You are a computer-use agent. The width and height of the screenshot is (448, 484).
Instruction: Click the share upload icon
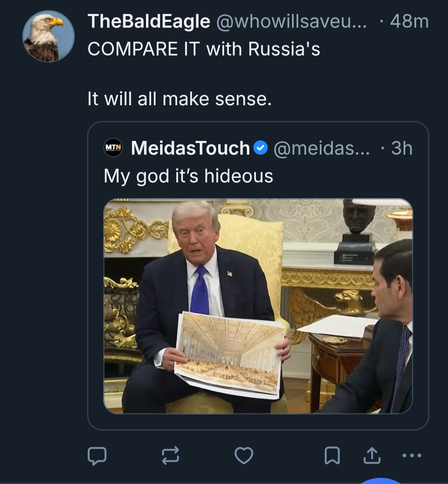point(372,455)
